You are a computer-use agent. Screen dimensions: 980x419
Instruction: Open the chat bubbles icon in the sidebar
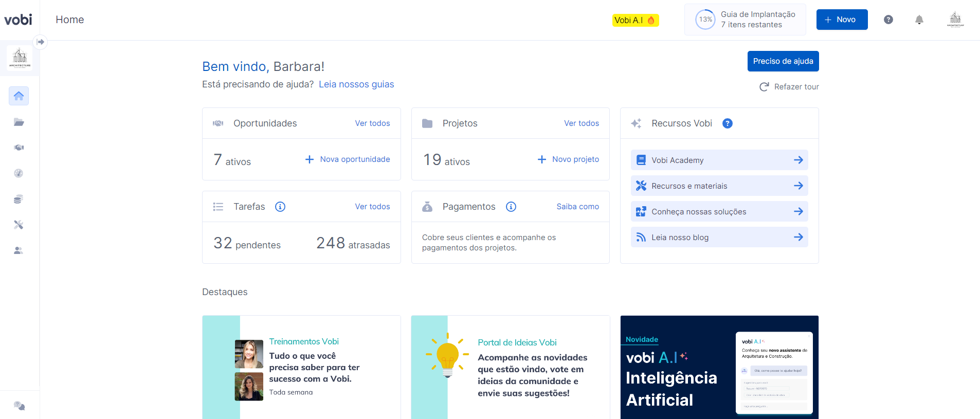19,406
